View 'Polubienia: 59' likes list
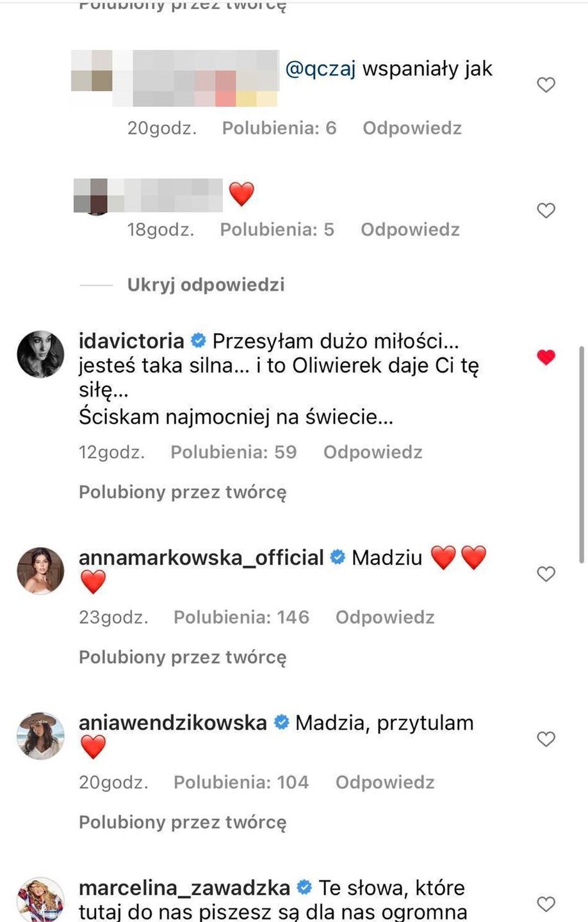588x922 pixels. [x=234, y=452]
